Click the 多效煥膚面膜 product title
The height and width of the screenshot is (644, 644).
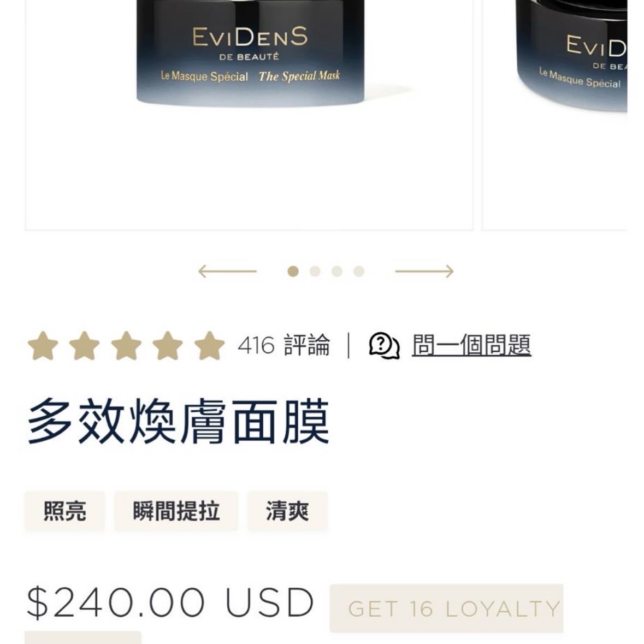pyautogui.click(x=178, y=422)
